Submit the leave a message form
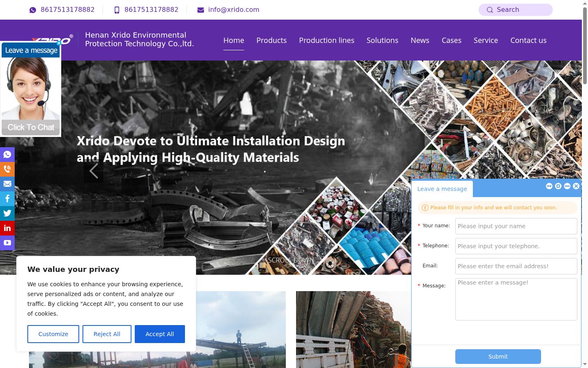This screenshot has width=588, height=368. tap(498, 357)
